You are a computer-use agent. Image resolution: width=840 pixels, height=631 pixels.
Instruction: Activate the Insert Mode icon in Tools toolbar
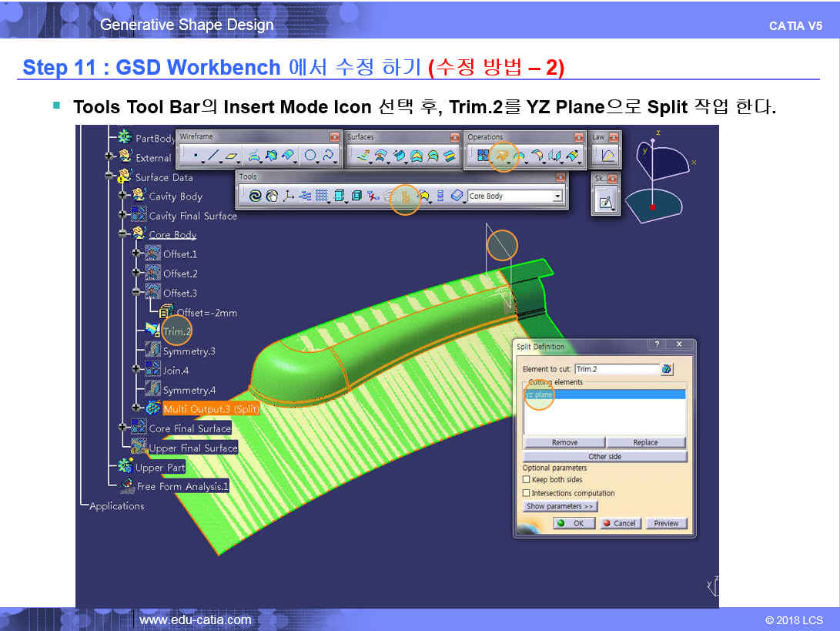[x=405, y=197]
